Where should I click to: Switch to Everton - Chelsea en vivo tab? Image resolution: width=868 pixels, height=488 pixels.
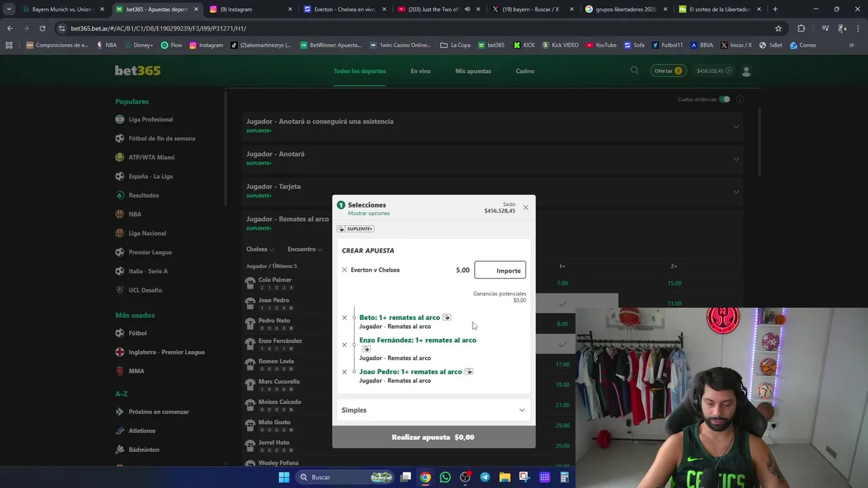(x=344, y=9)
